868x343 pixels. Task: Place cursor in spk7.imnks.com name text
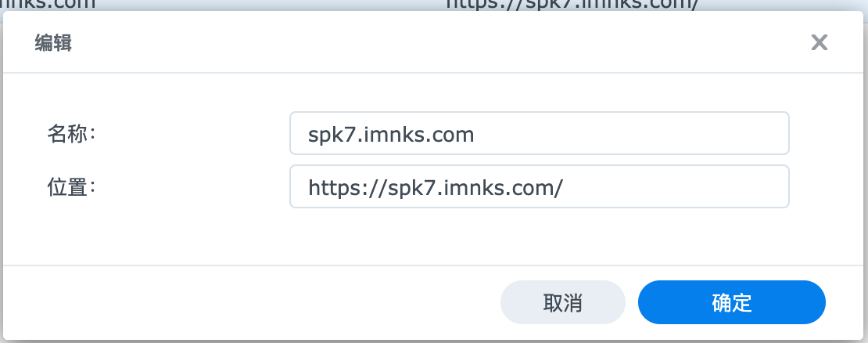coord(391,135)
